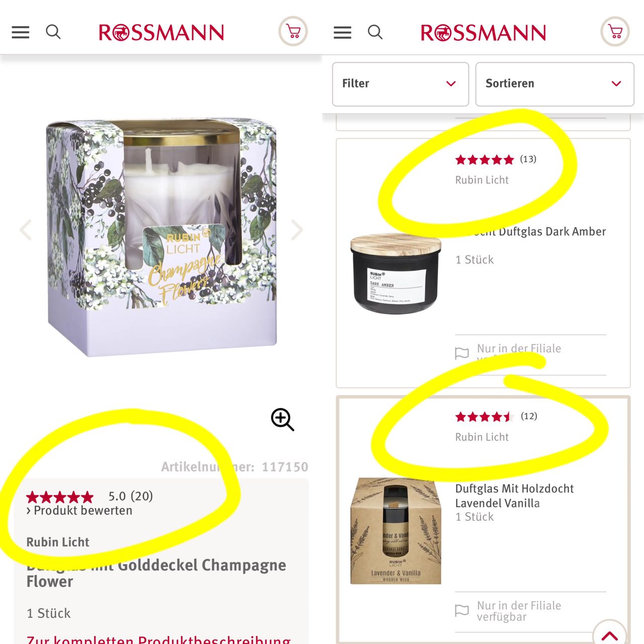Viewport: 644px width, 644px height.
Task: Open Duftglas Mit Holzdocht Lavendel Vanilla title
Action: pyautogui.click(x=514, y=496)
